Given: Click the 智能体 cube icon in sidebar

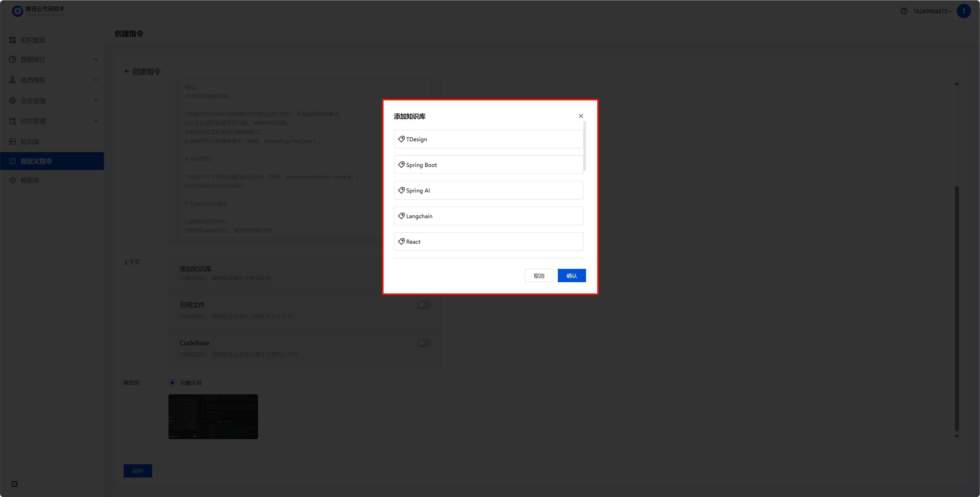Looking at the screenshot, I should 13,180.
